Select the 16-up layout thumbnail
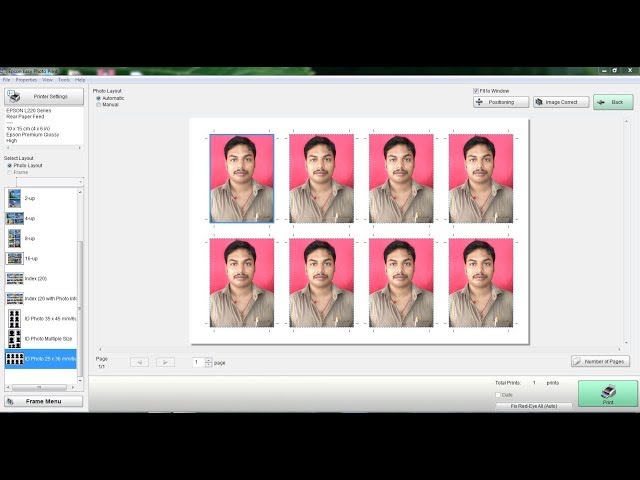The width and height of the screenshot is (640, 480). tap(15, 258)
